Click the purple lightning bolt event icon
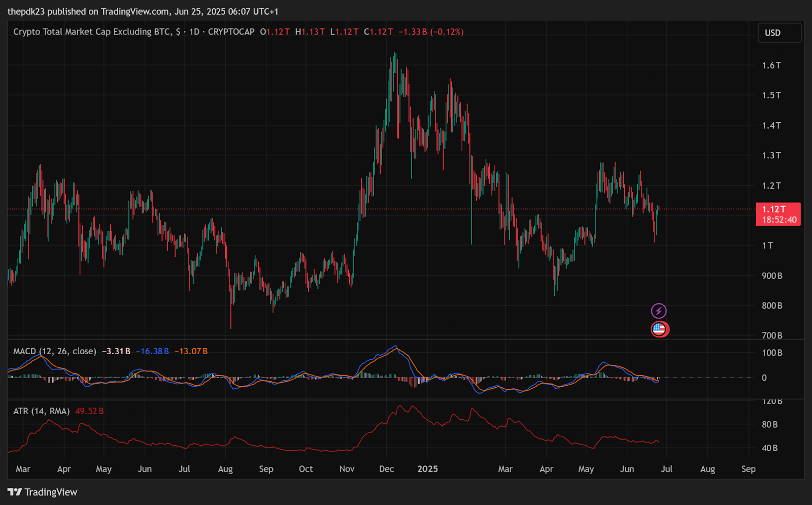Image resolution: width=812 pixels, height=505 pixels. click(659, 311)
